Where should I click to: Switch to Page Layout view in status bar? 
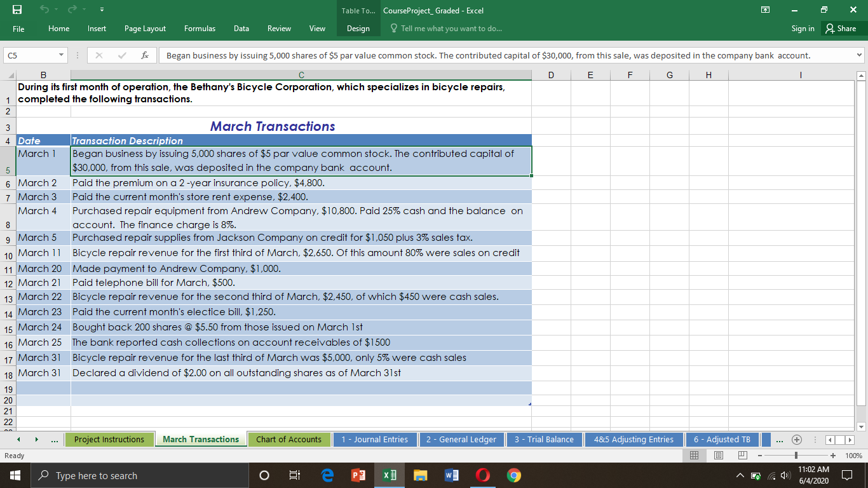click(x=719, y=455)
